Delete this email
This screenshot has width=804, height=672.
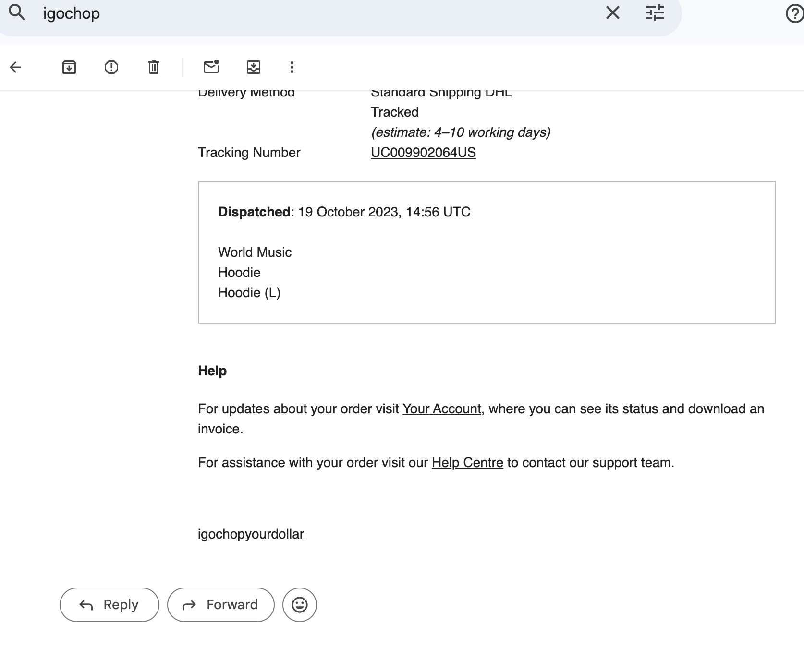(154, 67)
